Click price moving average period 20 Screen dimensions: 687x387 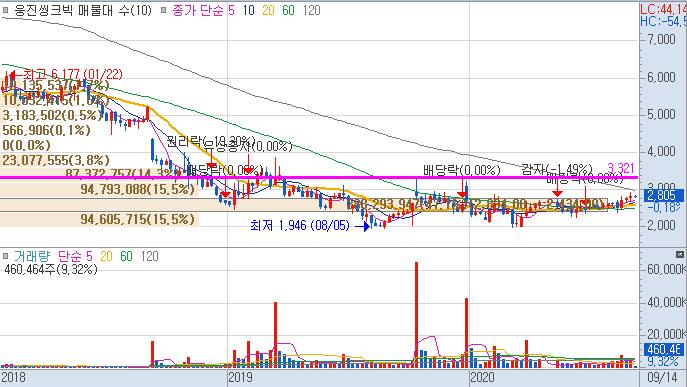point(268,10)
